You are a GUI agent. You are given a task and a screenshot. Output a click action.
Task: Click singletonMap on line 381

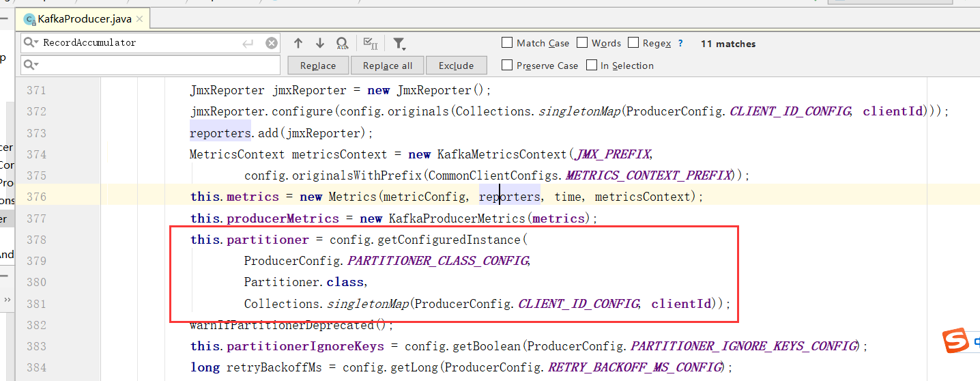(368, 303)
